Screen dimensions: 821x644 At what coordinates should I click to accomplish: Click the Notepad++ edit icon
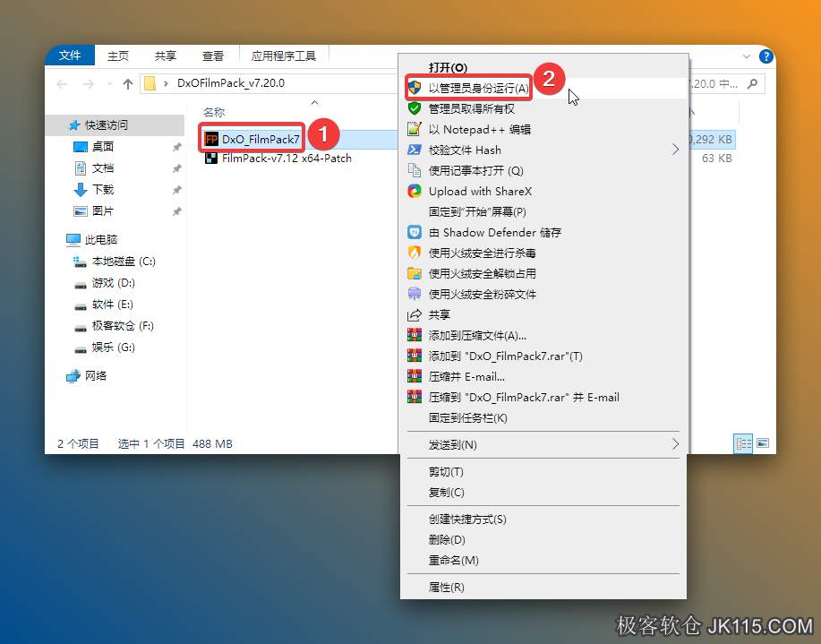[415, 129]
